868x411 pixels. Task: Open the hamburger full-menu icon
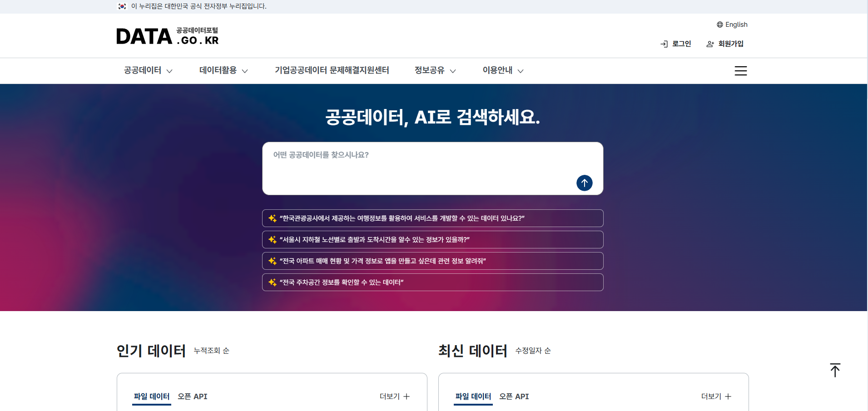click(741, 71)
